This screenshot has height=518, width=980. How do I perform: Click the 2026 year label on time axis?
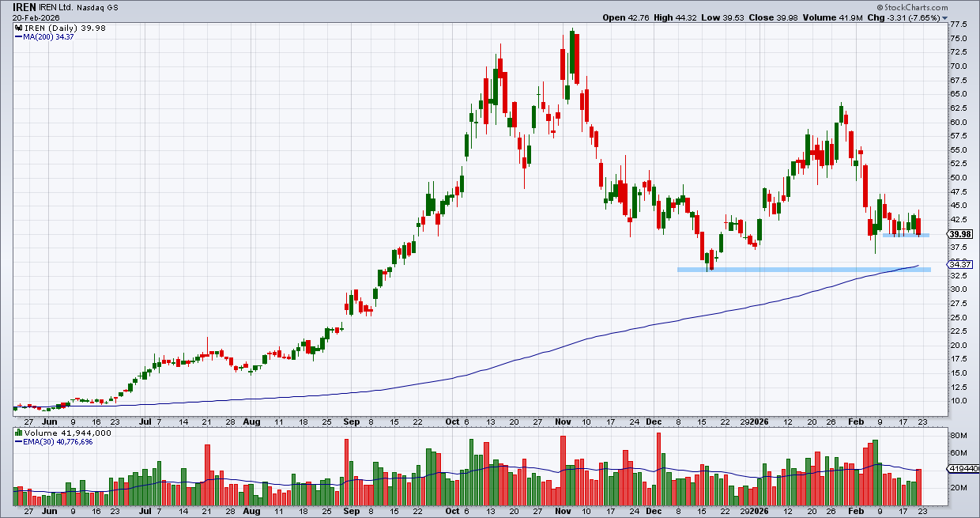tap(759, 422)
